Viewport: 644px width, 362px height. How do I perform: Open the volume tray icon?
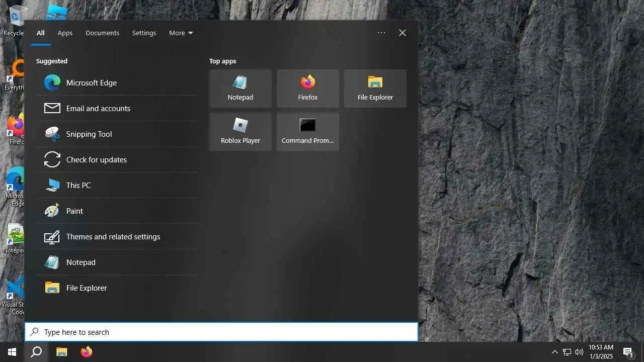(x=579, y=352)
